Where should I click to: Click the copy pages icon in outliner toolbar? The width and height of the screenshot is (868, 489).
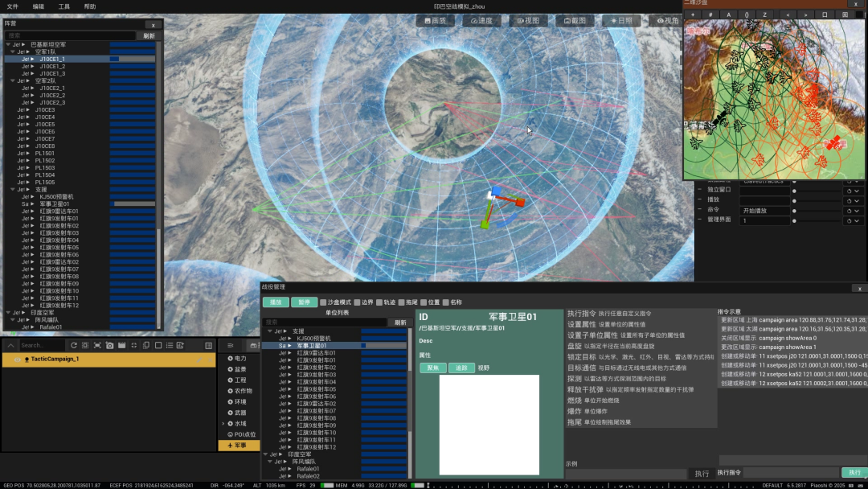pyautogui.click(x=146, y=345)
